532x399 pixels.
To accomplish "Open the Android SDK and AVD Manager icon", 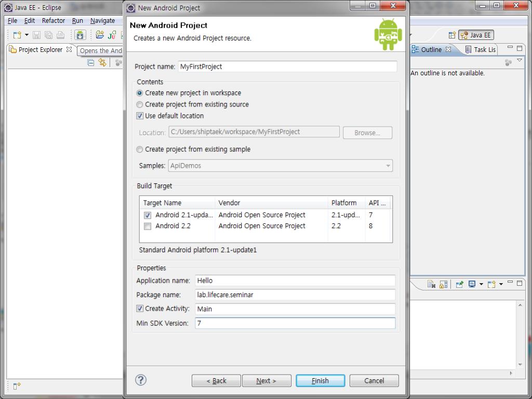I will 80,35.
